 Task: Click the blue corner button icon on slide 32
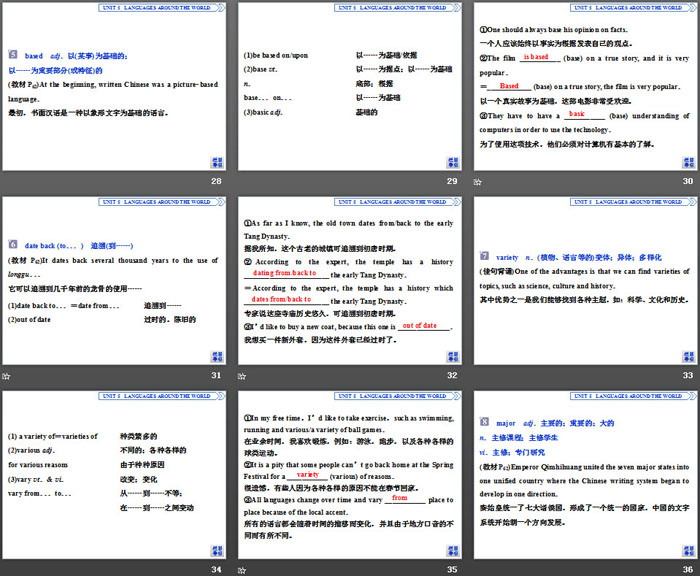point(453,356)
